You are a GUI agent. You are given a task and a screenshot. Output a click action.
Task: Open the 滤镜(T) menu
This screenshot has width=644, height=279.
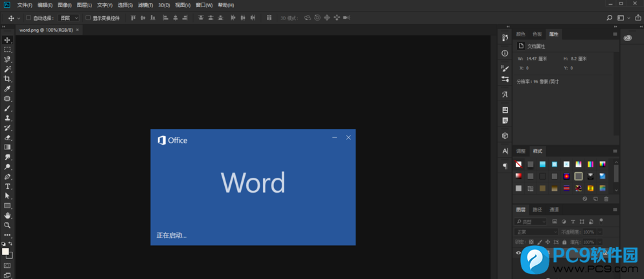pos(145,5)
